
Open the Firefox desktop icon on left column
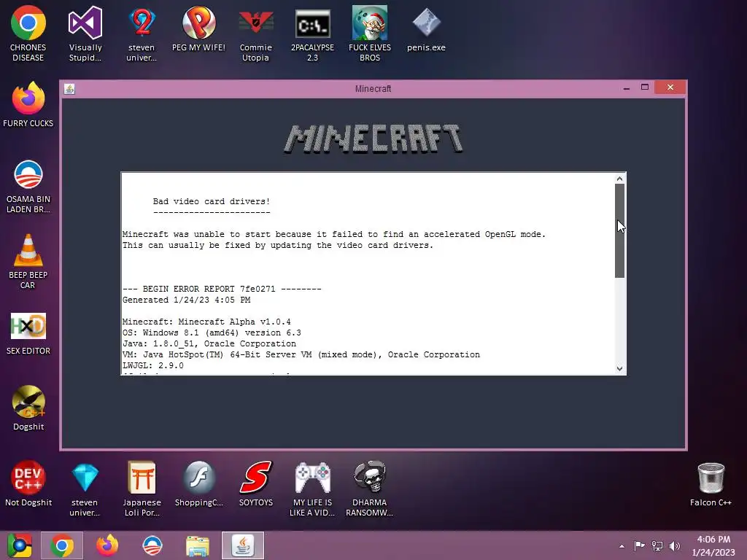[28, 104]
